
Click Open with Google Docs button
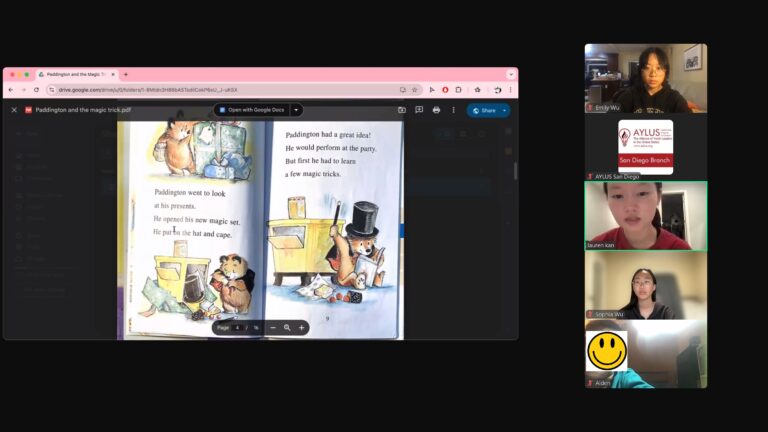click(252, 110)
